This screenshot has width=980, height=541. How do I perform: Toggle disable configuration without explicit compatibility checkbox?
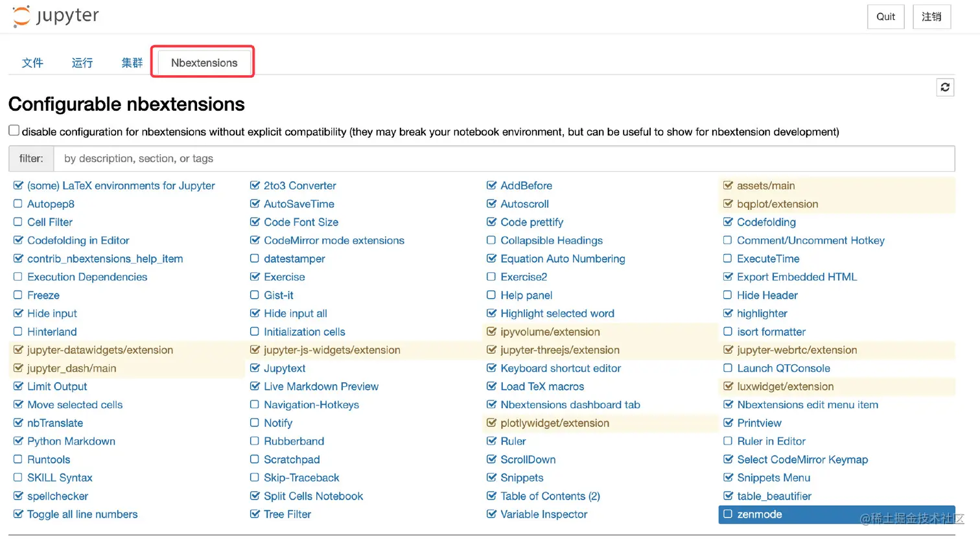coord(14,130)
